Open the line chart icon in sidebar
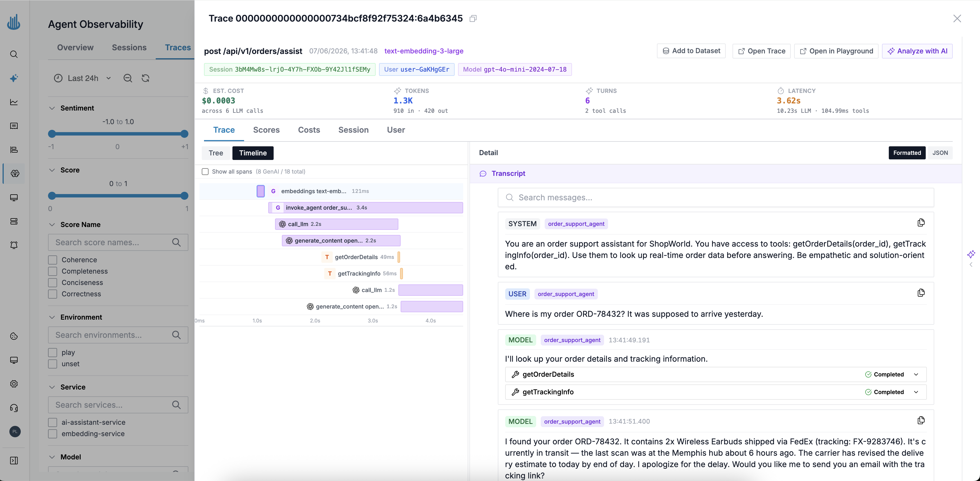The image size is (980, 481). tap(14, 102)
